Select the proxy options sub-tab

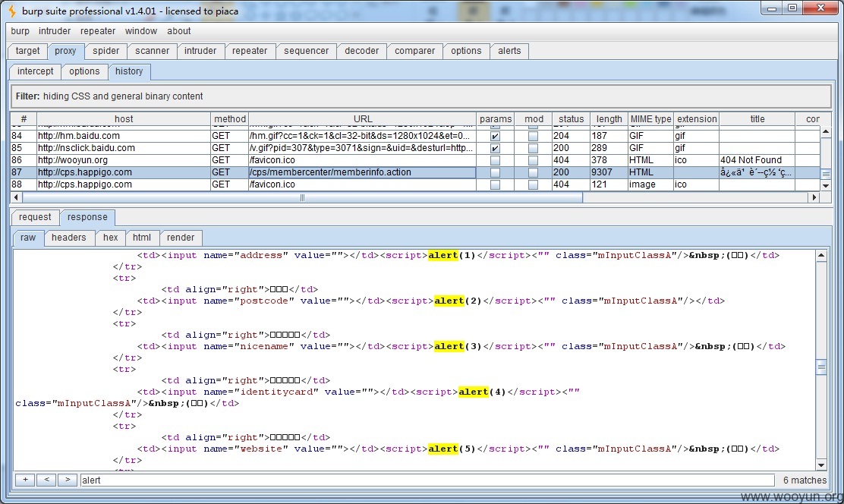pyautogui.click(x=84, y=71)
